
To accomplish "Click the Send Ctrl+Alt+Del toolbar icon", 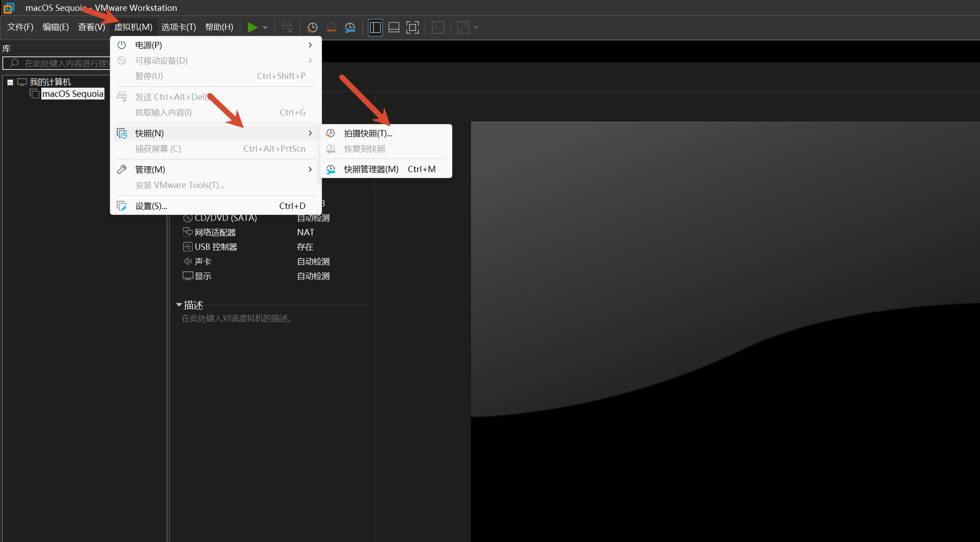I will (287, 28).
